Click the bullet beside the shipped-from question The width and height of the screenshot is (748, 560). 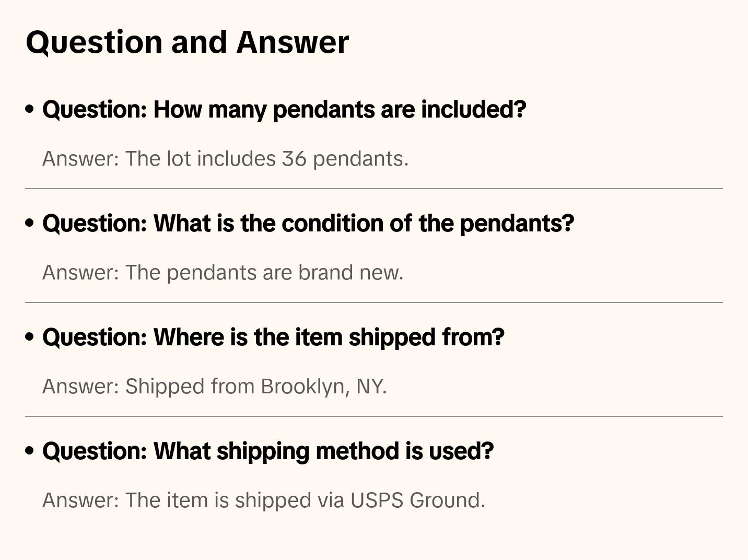point(30,337)
